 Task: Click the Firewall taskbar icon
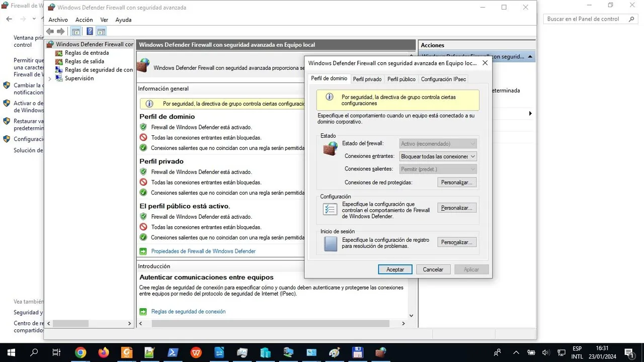click(x=380, y=352)
